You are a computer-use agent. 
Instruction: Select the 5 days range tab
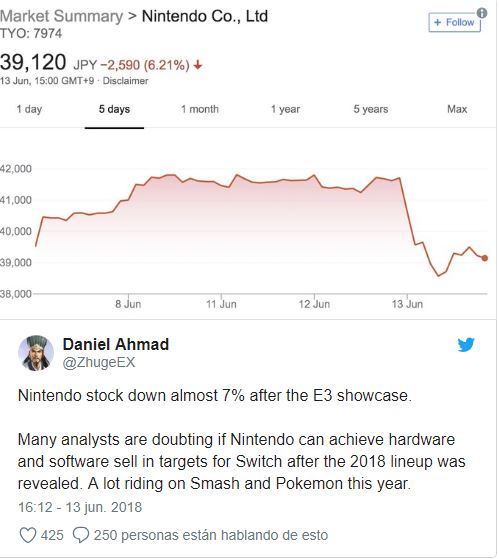(114, 109)
